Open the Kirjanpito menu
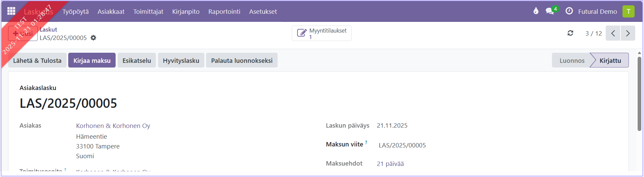Image resolution: width=644 pixels, height=177 pixels. coord(186,11)
